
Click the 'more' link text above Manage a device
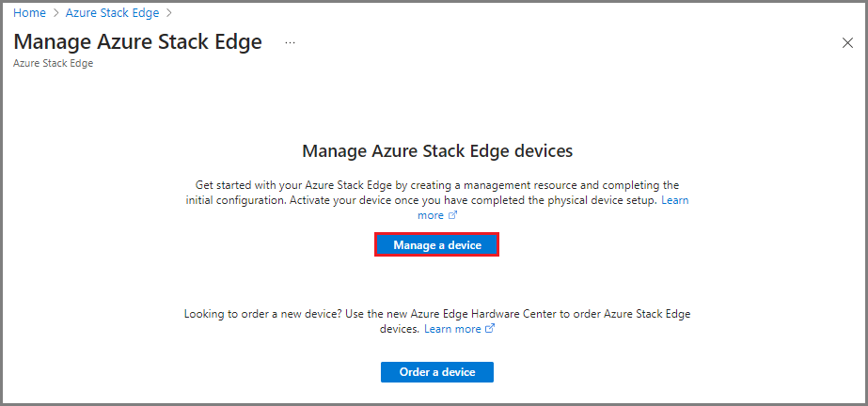[431, 215]
